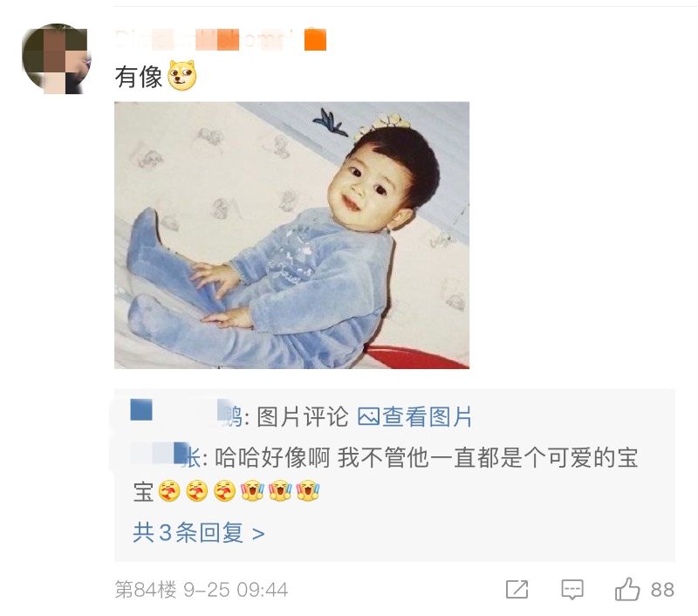Image resolution: width=698 pixels, height=616 pixels.
Task: Tap the 第84楼 floor label
Action: (146, 590)
